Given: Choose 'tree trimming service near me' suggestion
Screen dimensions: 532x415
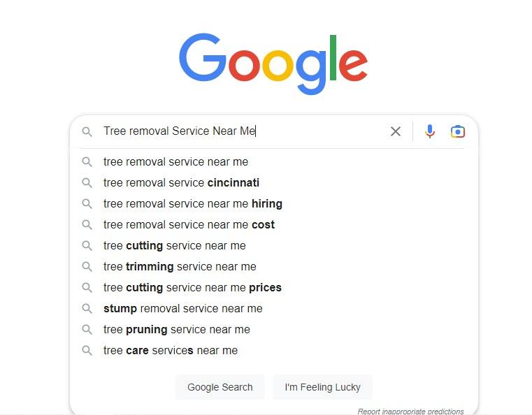Looking at the screenshot, I should tap(180, 267).
